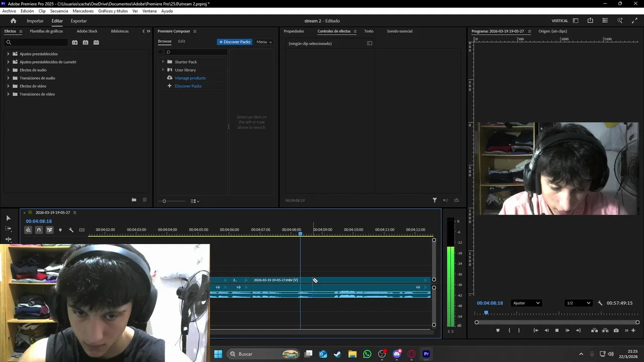This screenshot has width=644, height=362.
Task: Toggle Snap in Timeline
Action: click(x=39, y=230)
